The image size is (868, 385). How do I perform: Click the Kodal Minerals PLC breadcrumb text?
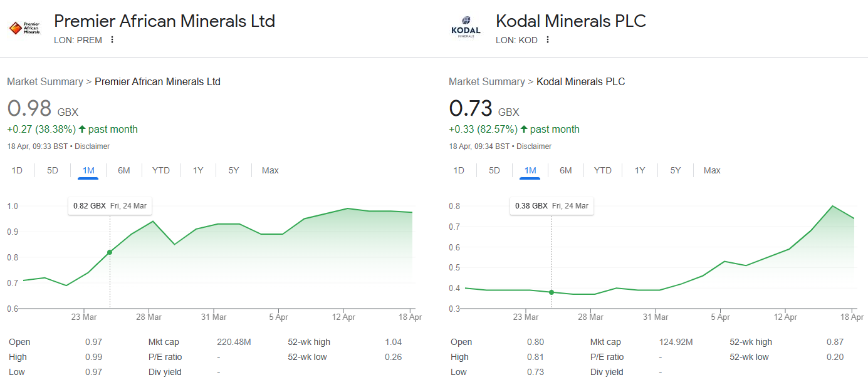581,81
